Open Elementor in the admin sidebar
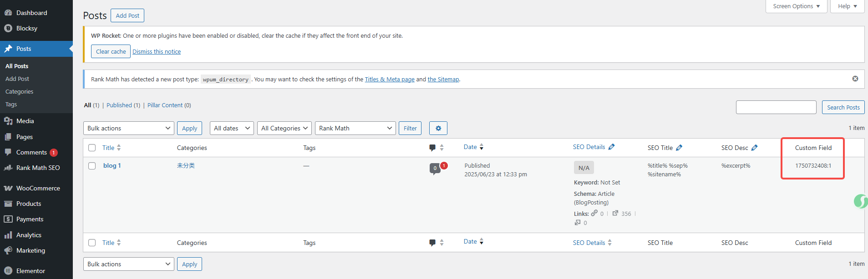This screenshot has width=868, height=279. pos(30,271)
